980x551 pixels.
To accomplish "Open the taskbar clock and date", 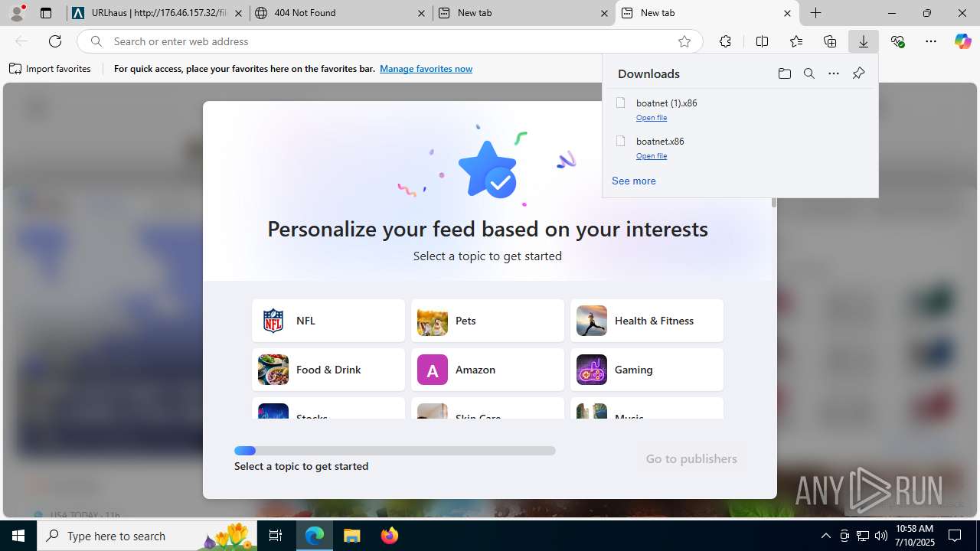I will point(914,536).
